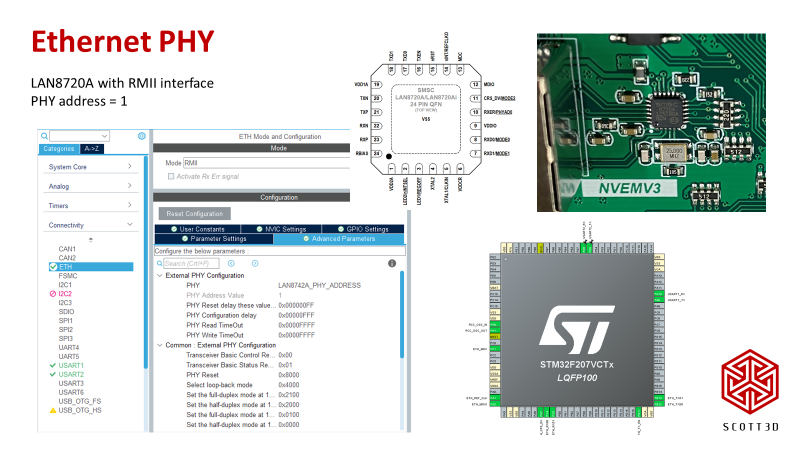
Task: Expand the Timers category
Action: [90, 206]
